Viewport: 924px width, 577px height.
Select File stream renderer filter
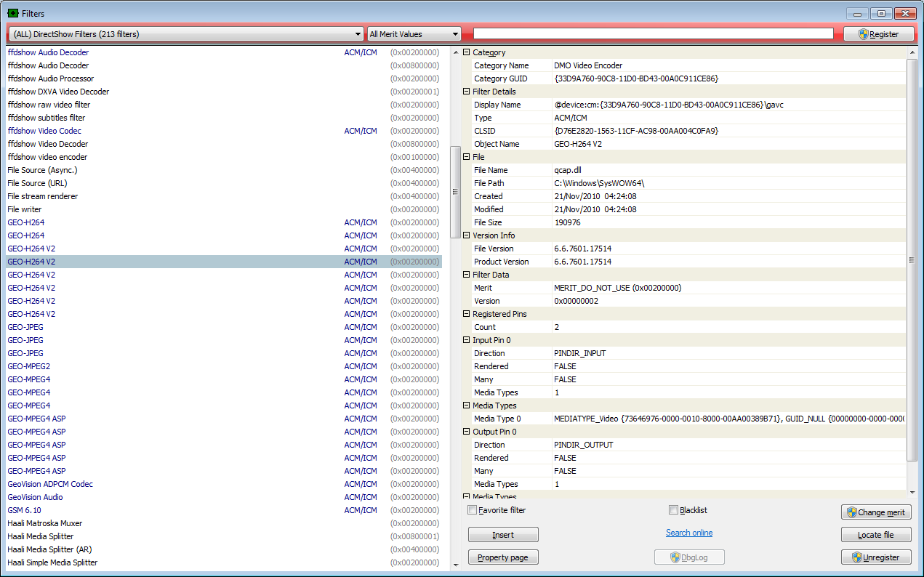tap(223, 196)
